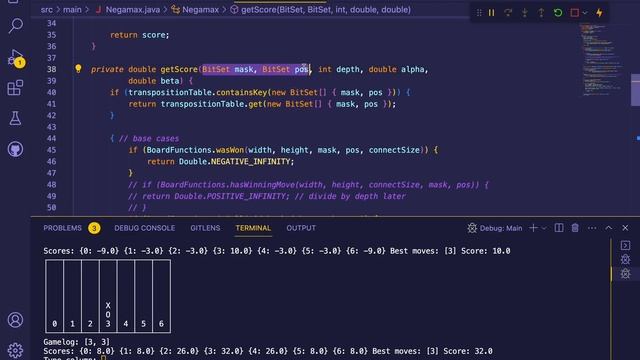Viewport: 640px width, 360px height.
Task: Click NEGATIVE_INFINITY on line 46
Action: click(x=250, y=162)
